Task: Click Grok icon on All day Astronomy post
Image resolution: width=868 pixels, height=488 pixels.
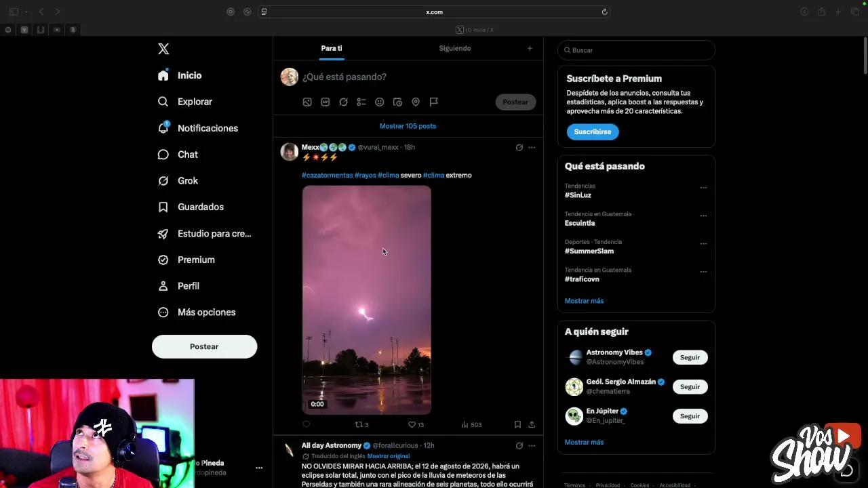Action: click(519, 445)
